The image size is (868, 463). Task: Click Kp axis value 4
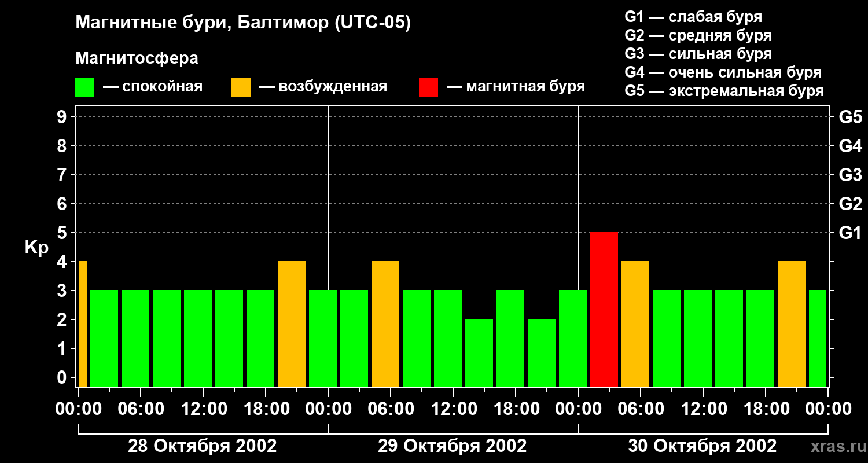tap(63, 262)
